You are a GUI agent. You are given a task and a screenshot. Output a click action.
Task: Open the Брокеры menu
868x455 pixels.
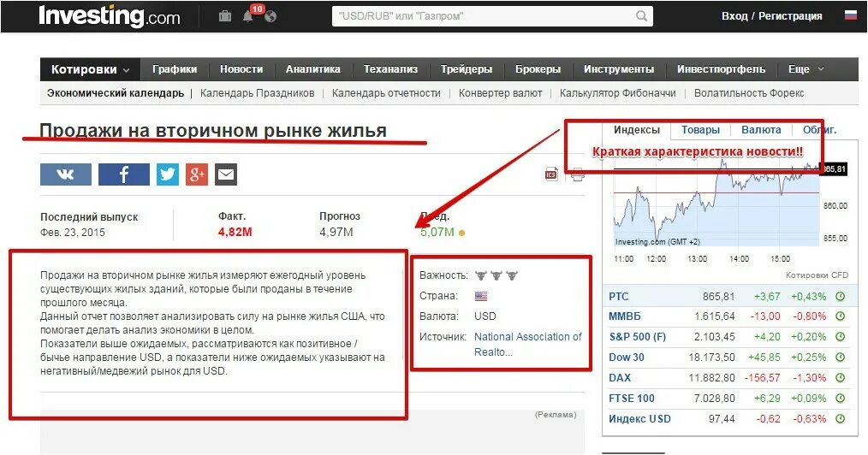[x=538, y=69]
